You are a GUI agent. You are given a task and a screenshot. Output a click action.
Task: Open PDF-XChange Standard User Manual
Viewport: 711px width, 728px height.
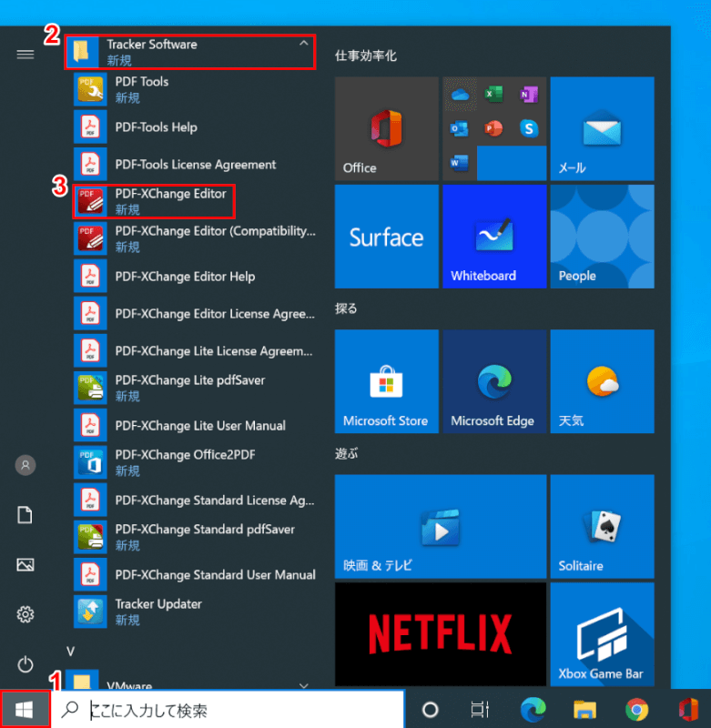pyautogui.click(x=195, y=575)
